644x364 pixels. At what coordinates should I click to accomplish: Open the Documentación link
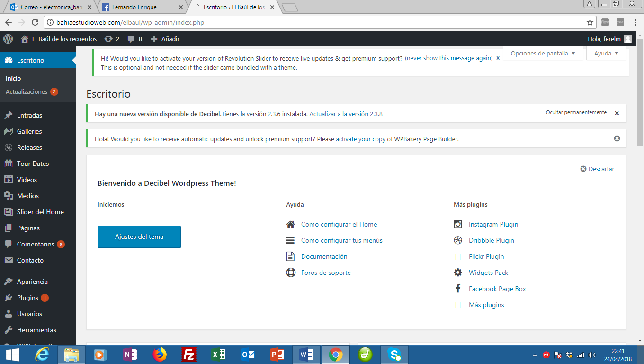click(x=324, y=256)
